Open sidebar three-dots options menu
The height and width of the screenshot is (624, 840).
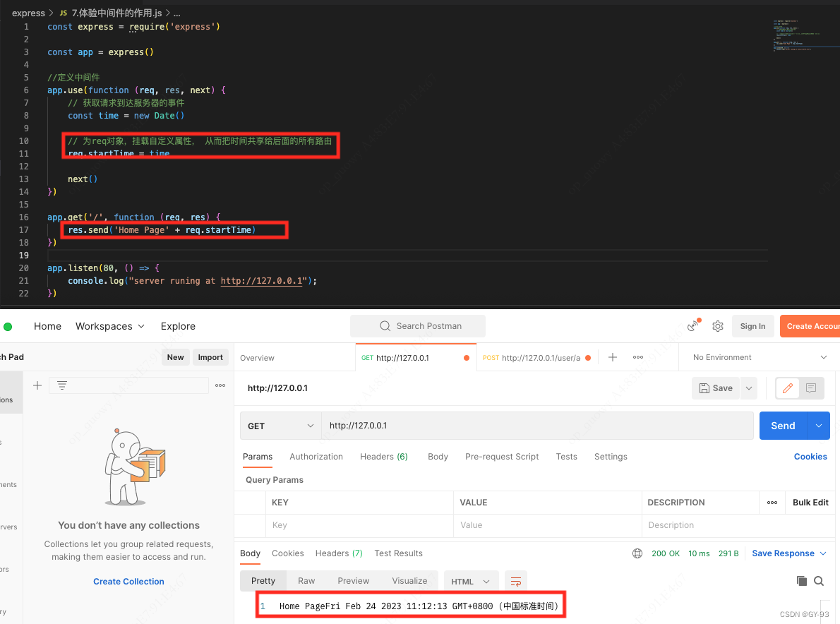click(220, 385)
